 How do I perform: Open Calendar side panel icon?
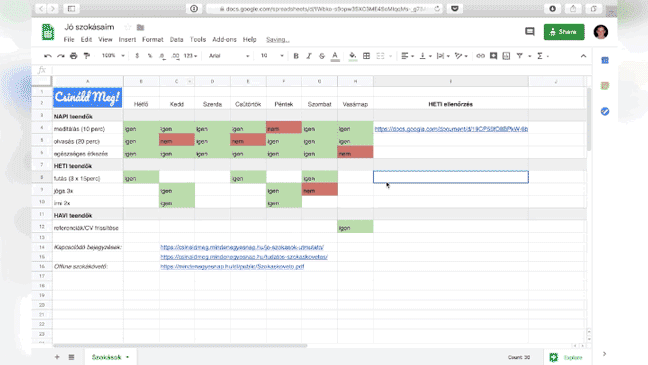coord(605,60)
